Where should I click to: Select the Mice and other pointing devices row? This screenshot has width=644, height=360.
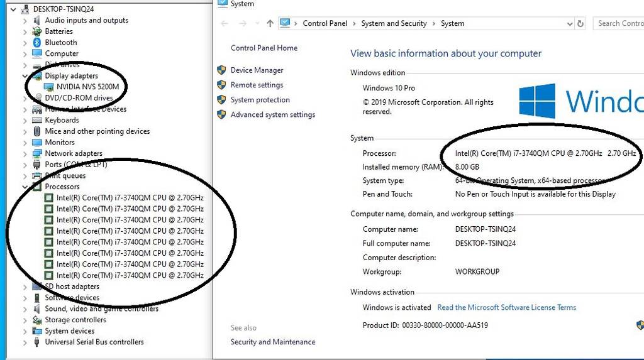coord(97,131)
